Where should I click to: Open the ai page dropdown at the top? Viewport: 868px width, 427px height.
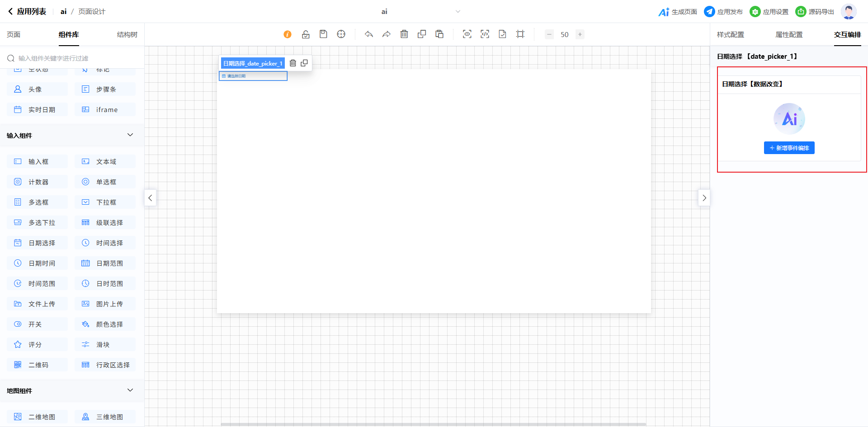pyautogui.click(x=458, y=12)
